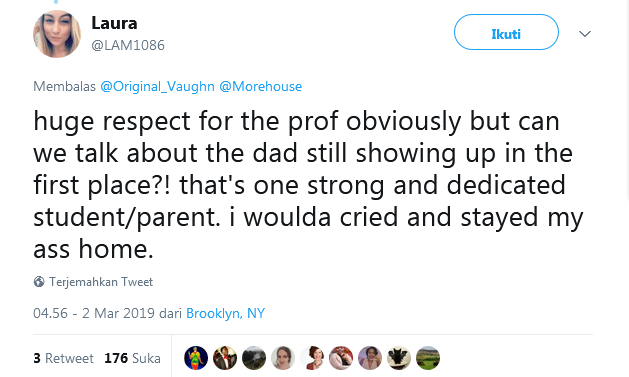Open the last liker avatar with the green field
The height and width of the screenshot is (377, 629).
click(428, 358)
